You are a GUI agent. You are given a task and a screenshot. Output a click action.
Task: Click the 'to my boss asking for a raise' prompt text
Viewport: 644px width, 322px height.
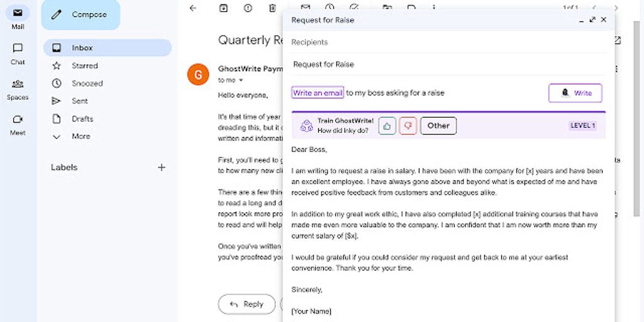click(x=395, y=93)
